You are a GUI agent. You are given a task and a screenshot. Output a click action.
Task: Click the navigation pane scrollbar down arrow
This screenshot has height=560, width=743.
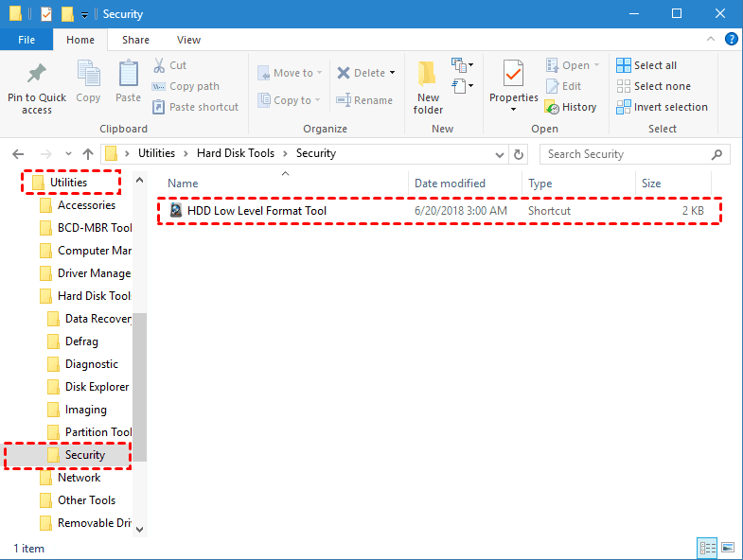click(140, 529)
